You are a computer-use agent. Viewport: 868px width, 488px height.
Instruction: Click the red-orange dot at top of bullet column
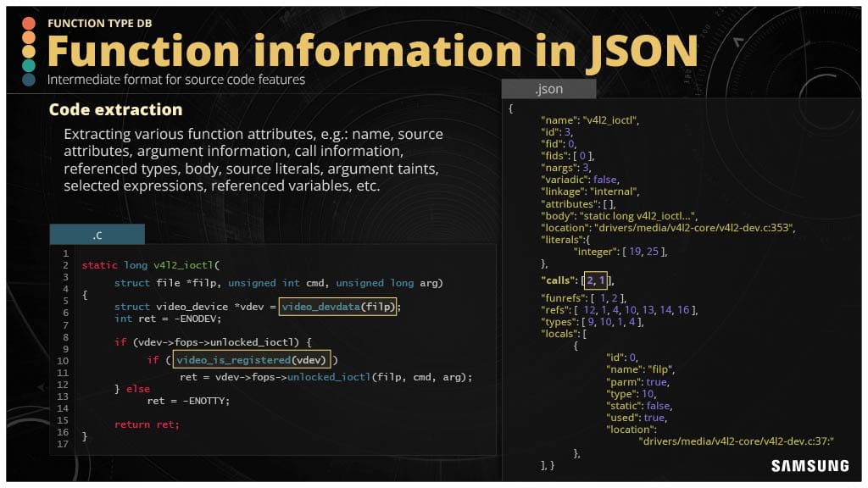pos(29,23)
